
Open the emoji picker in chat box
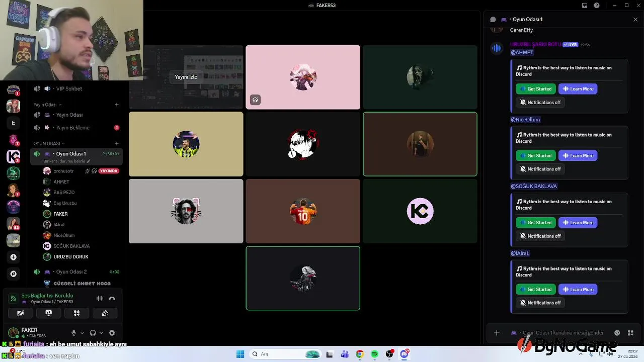pyautogui.click(x=617, y=333)
